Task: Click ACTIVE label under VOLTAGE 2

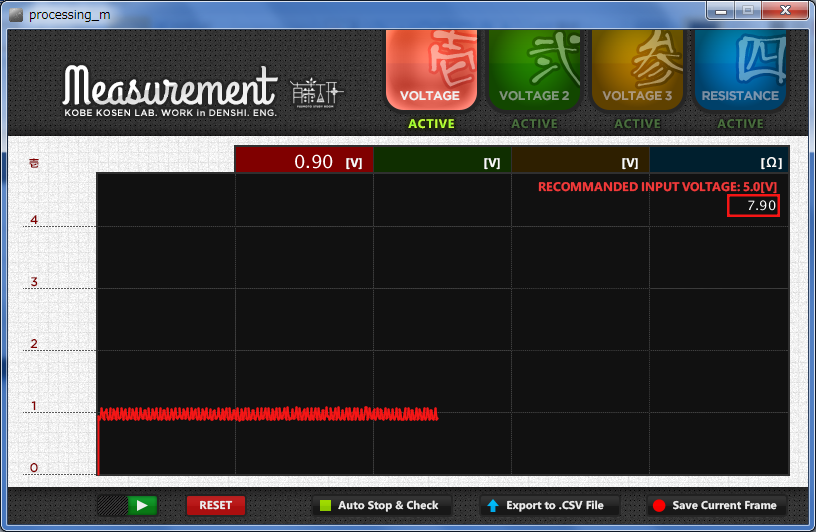Action: [534, 124]
